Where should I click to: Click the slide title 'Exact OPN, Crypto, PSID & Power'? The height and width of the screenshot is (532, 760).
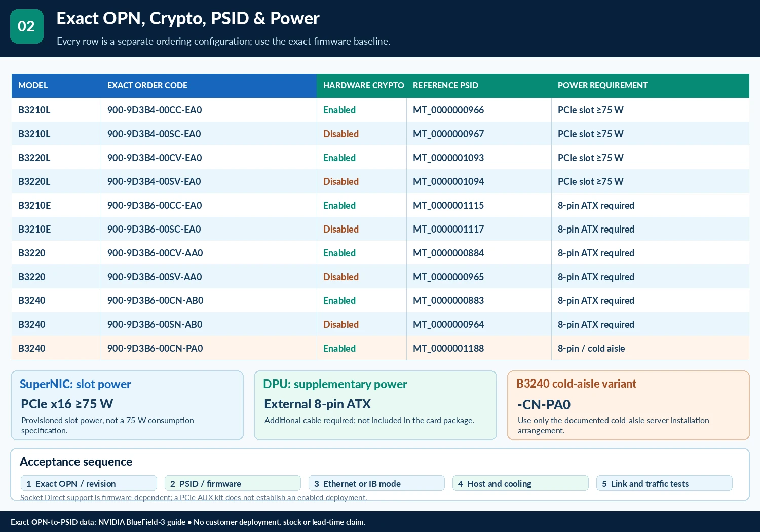point(188,18)
